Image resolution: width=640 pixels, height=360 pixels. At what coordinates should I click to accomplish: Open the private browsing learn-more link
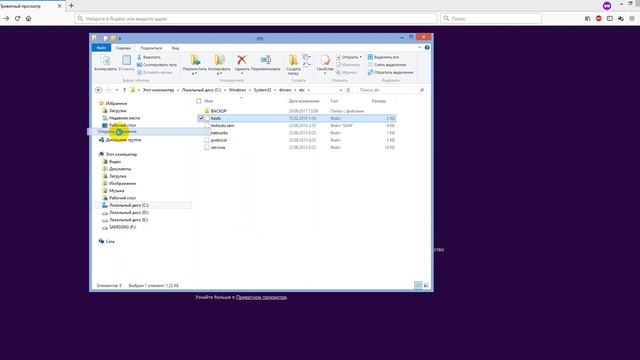[x=261, y=297]
